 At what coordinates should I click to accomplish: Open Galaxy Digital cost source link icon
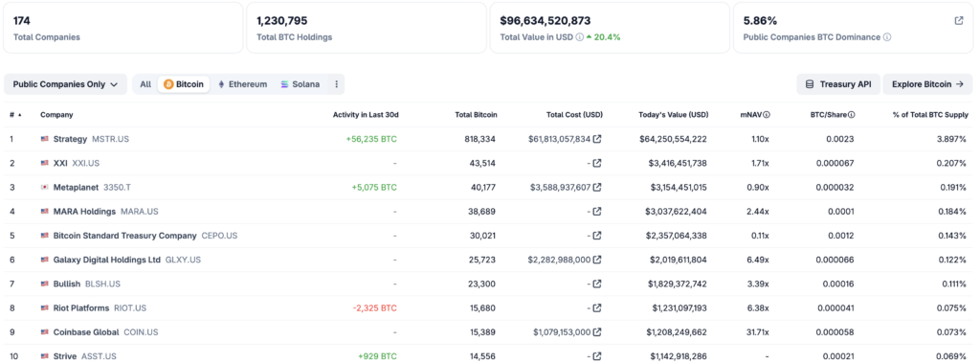click(x=597, y=260)
